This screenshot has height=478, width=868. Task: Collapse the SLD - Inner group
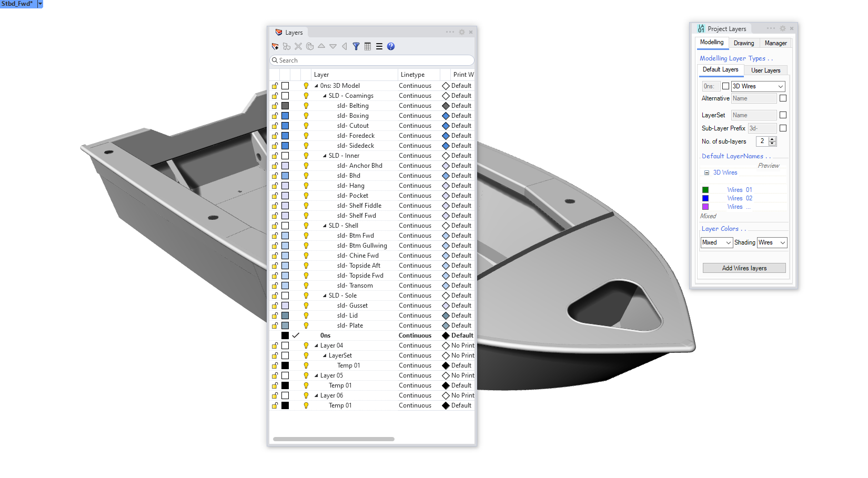point(325,156)
